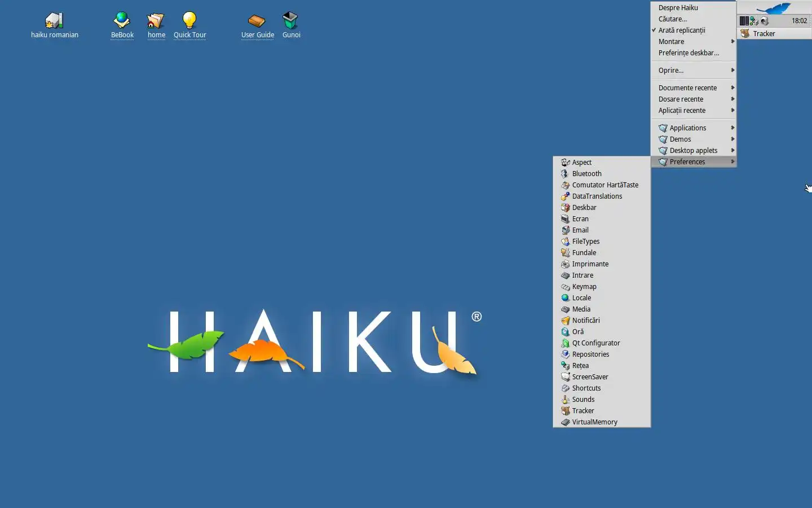The width and height of the screenshot is (812, 508).
Task: Open the Repositories icon
Action: pos(565,354)
